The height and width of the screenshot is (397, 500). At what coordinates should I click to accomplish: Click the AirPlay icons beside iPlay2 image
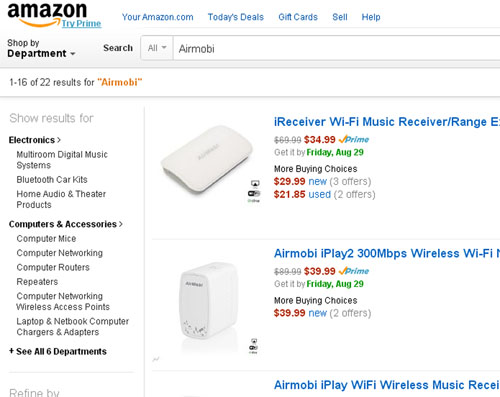[254, 346]
